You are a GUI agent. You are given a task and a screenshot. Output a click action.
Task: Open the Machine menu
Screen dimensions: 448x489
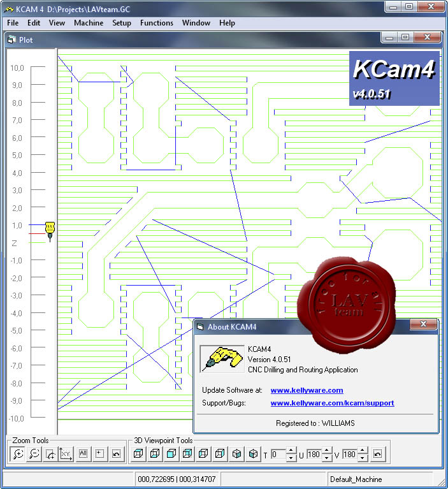(x=89, y=23)
